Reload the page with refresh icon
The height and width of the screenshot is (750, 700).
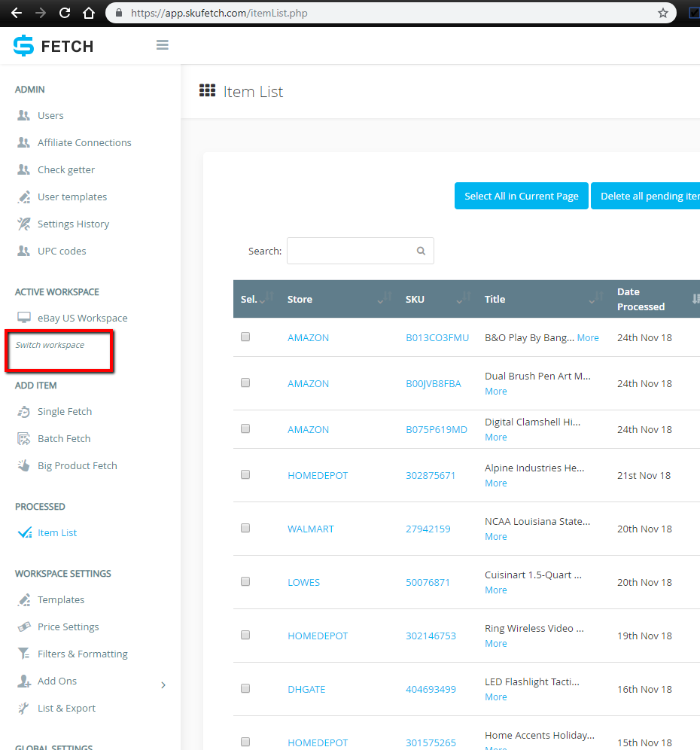pyautogui.click(x=65, y=13)
